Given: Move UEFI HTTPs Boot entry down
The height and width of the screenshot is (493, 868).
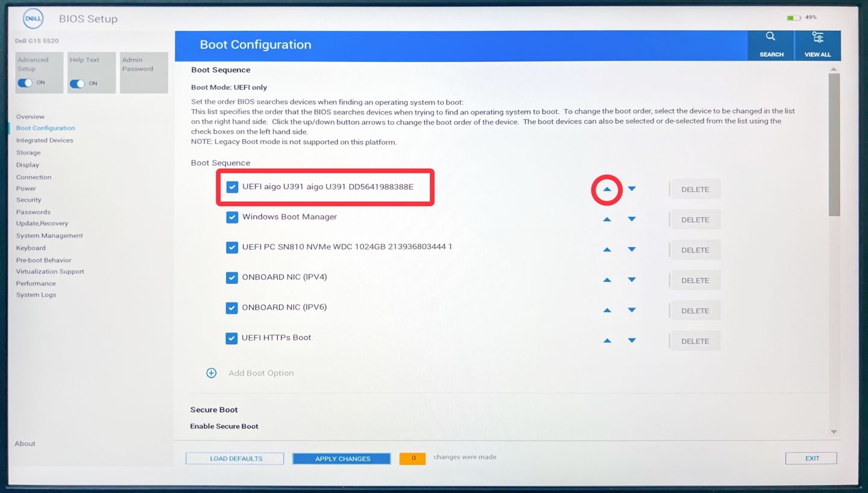Looking at the screenshot, I should (632, 341).
